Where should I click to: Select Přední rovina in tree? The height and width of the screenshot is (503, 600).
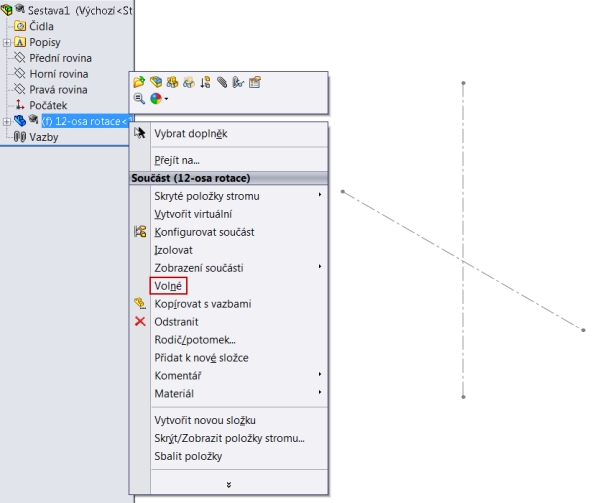[x=60, y=58]
